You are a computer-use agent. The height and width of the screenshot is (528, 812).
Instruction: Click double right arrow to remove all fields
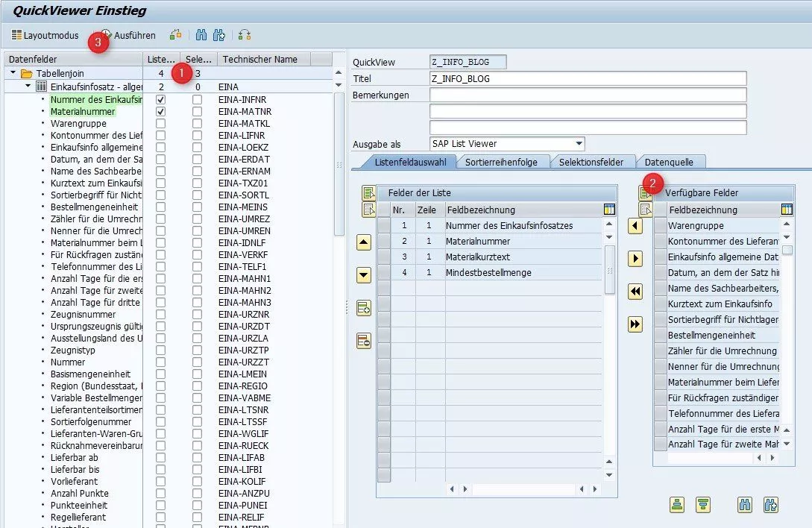coord(635,324)
